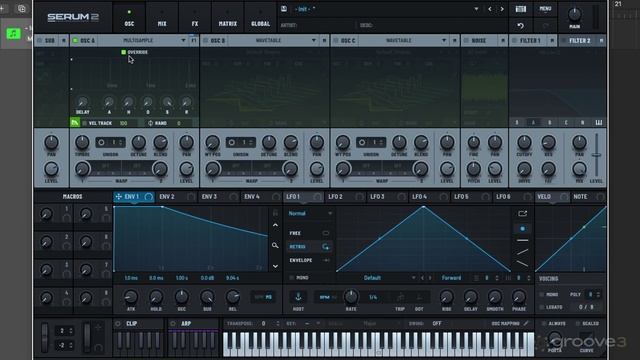This screenshot has width=640, height=360.
Task: Toggle the VEL TRACK checkbox
Action: pos(84,123)
